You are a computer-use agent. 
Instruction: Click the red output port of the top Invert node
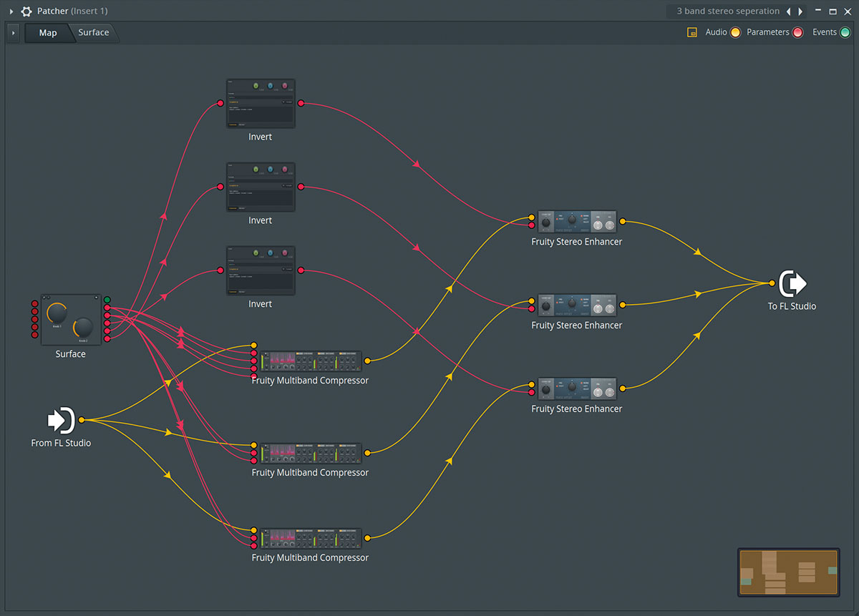[301, 104]
